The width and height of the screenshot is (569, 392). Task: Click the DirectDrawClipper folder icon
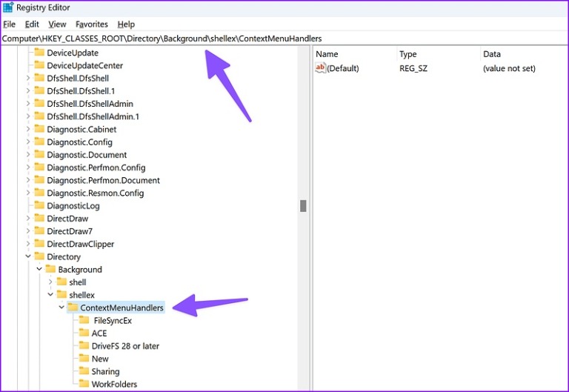pos(39,243)
